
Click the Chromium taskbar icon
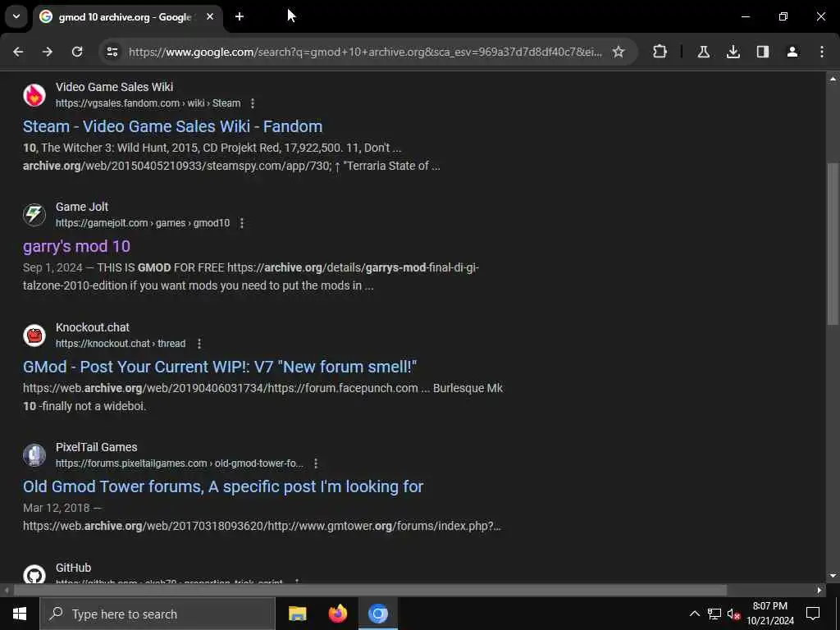click(378, 614)
